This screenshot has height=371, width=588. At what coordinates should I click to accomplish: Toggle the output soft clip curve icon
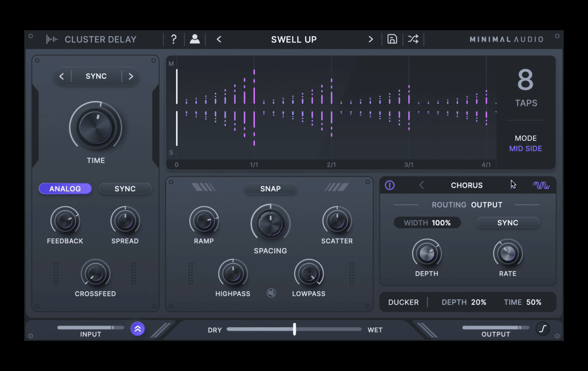point(543,329)
